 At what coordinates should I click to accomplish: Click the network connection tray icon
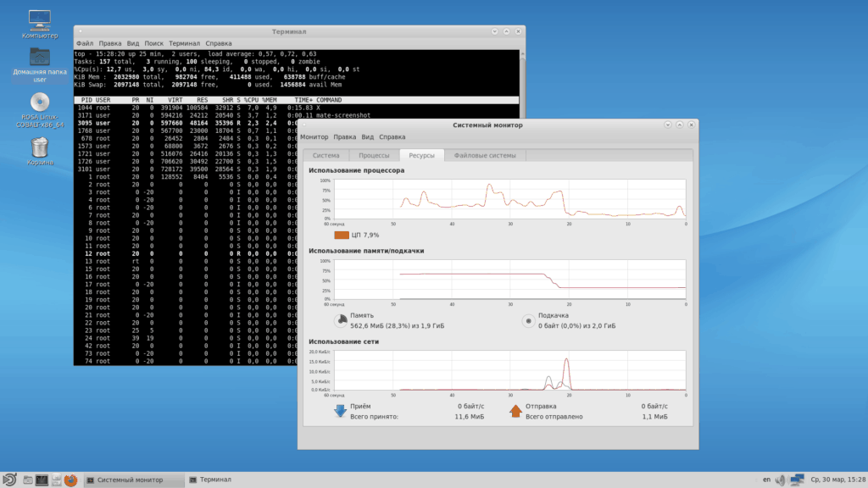click(x=796, y=480)
